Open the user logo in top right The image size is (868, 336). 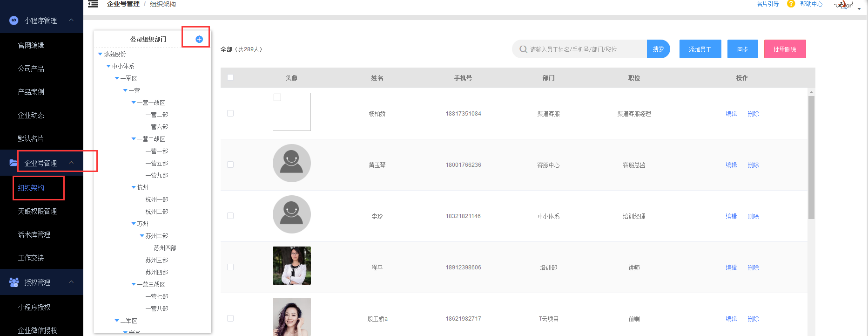pos(844,5)
